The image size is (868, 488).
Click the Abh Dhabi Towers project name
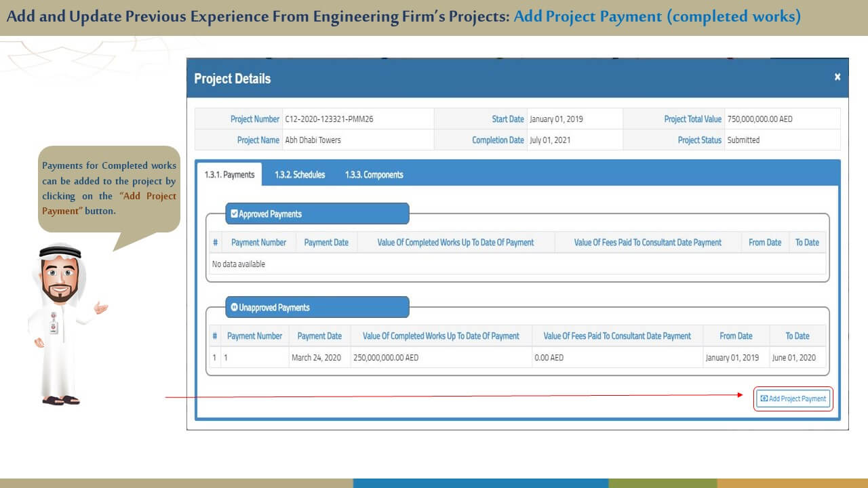(313, 140)
